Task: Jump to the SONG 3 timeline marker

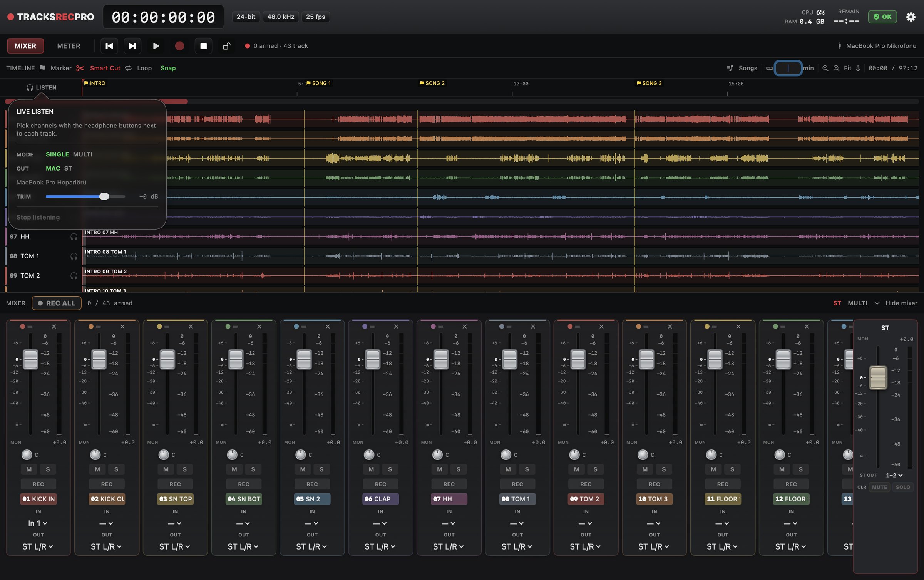Action: [649, 83]
